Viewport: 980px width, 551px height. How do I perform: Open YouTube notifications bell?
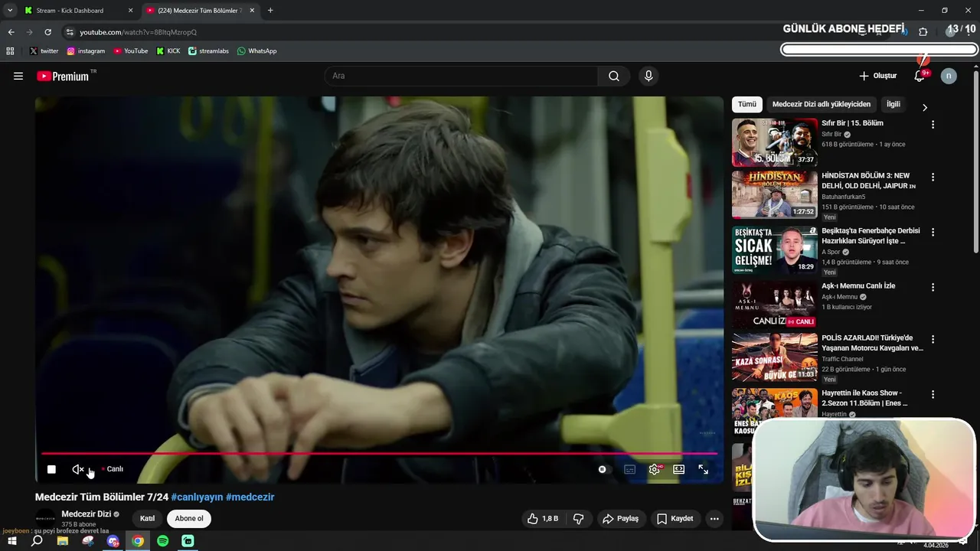coord(920,76)
